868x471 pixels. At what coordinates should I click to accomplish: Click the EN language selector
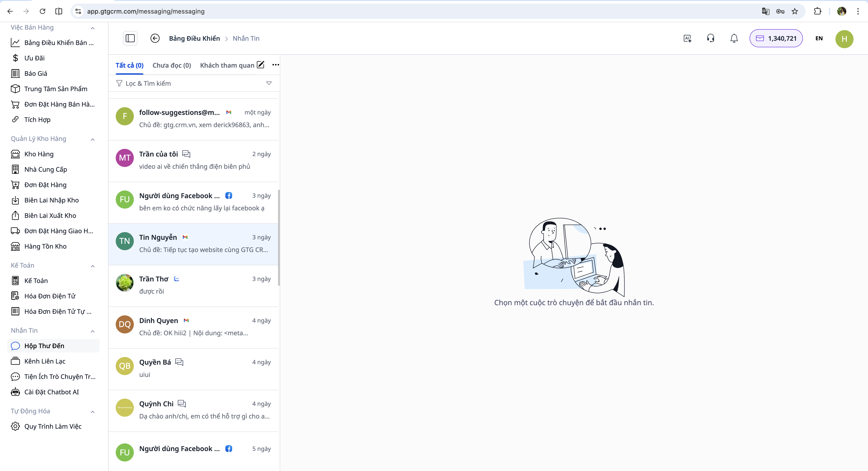click(x=819, y=38)
